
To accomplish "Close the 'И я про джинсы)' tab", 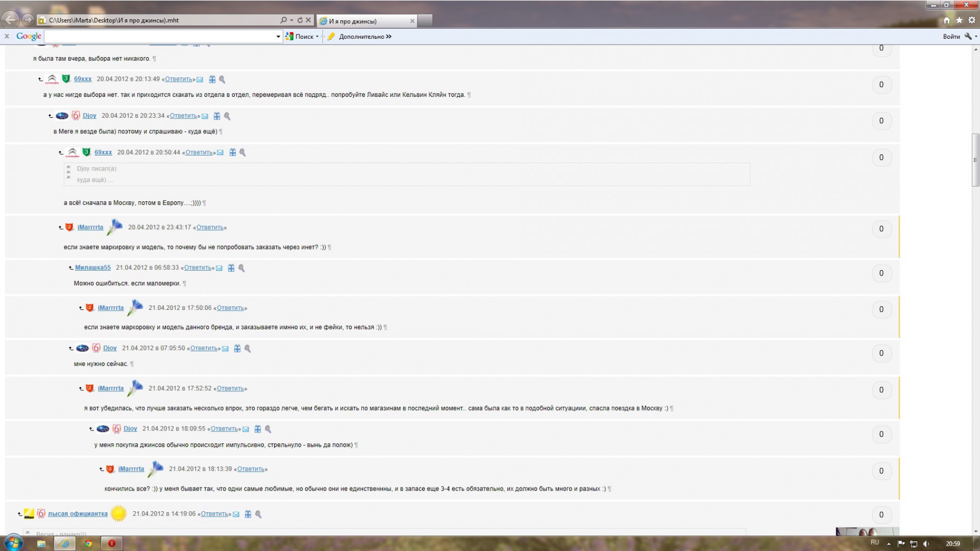I will coord(412,21).
